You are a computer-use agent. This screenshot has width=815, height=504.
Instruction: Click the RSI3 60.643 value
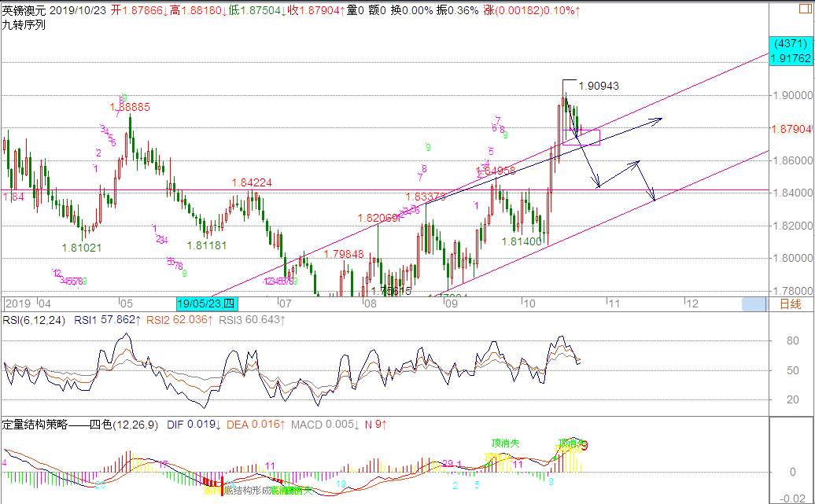[x=252, y=320]
